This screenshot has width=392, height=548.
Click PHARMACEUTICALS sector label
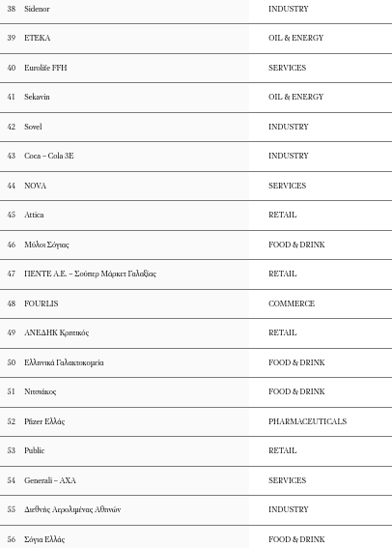tap(308, 421)
